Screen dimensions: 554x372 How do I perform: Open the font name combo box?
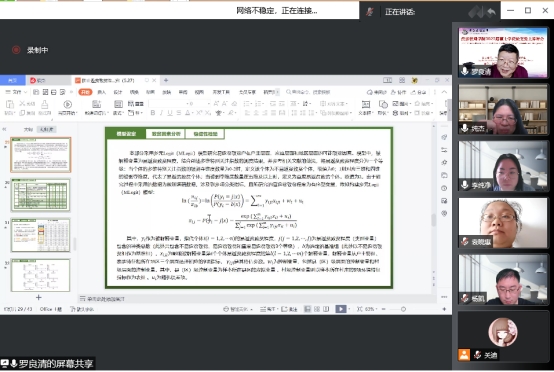(x=167, y=104)
